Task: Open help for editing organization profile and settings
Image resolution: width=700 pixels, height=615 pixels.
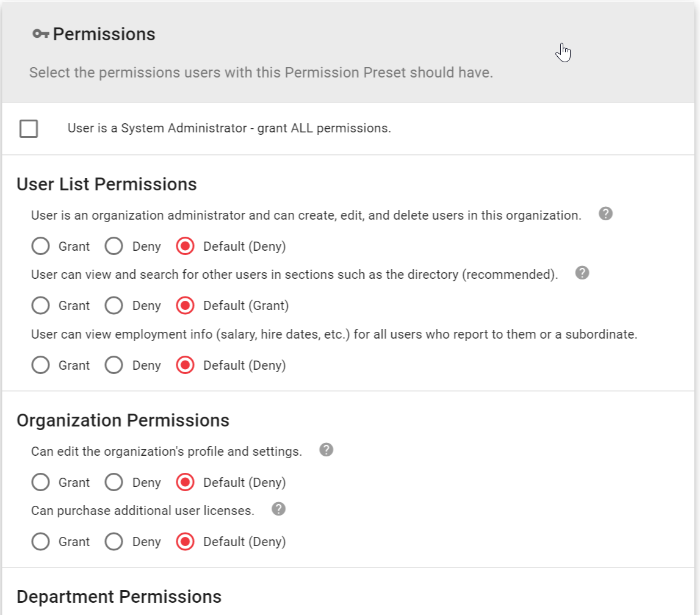Action: [x=326, y=450]
